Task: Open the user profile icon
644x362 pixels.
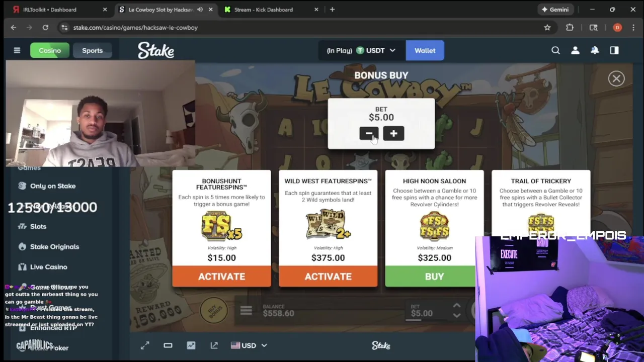Action: [x=575, y=50]
